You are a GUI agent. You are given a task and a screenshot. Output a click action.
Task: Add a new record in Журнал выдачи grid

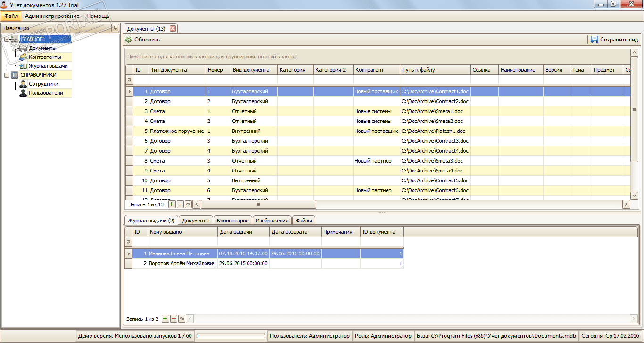point(165,318)
